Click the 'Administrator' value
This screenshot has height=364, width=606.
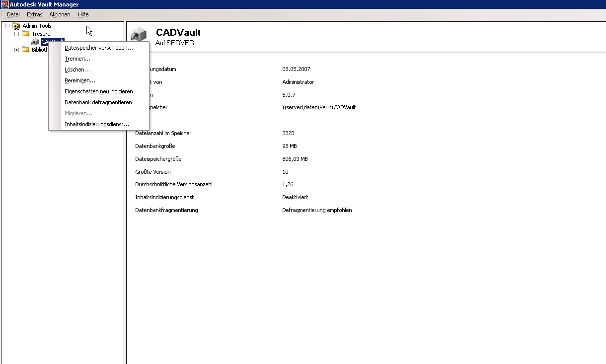pyautogui.click(x=298, y=82)
